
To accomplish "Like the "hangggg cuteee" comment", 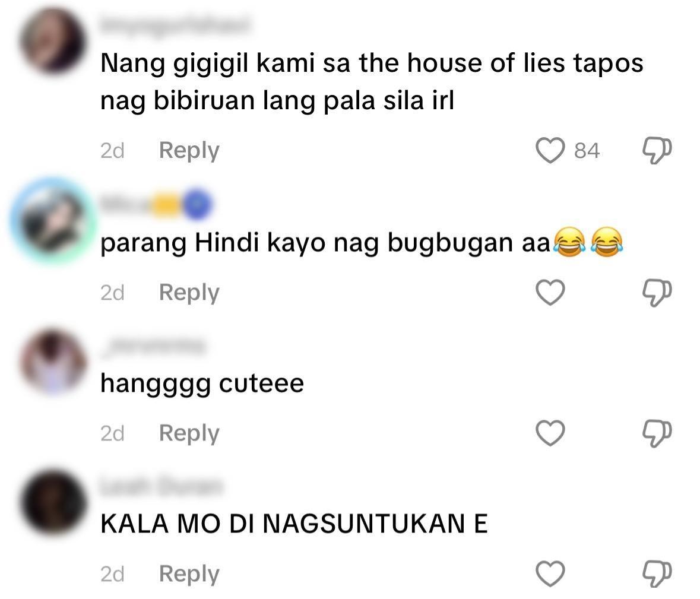I will pyautogui.click(x=550, y=433).
